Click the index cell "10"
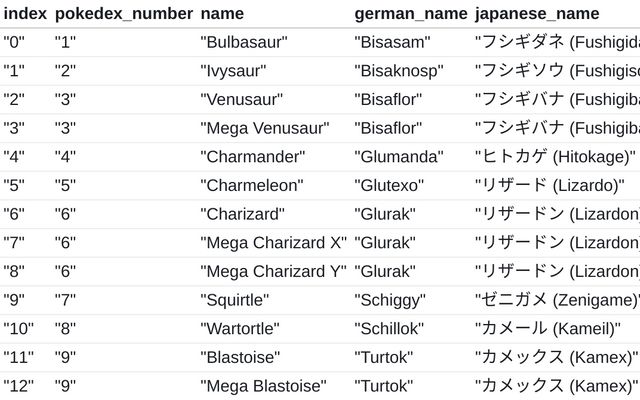 tap(17, 329)
